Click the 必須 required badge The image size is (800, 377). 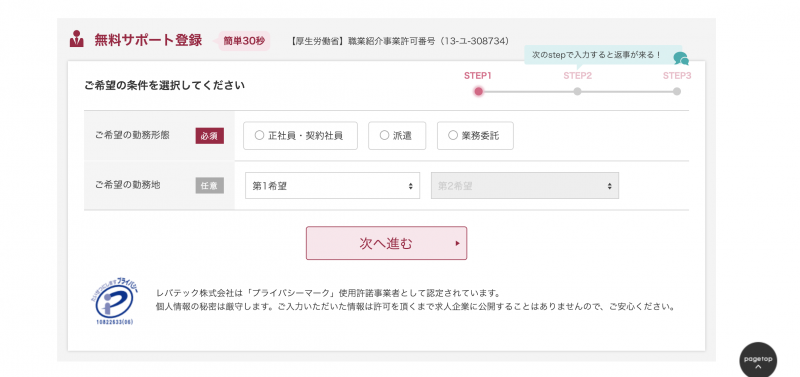(x=210, y=136)
